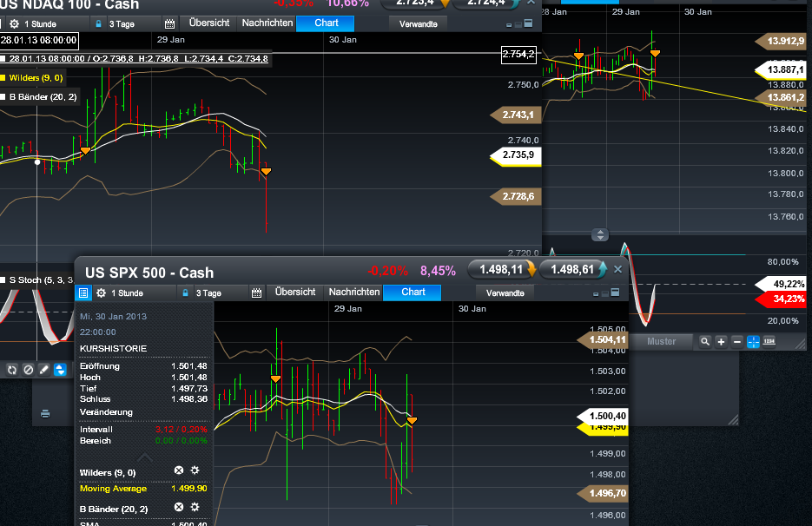Select largest window size icon in NDAQ window

(528, 23)
